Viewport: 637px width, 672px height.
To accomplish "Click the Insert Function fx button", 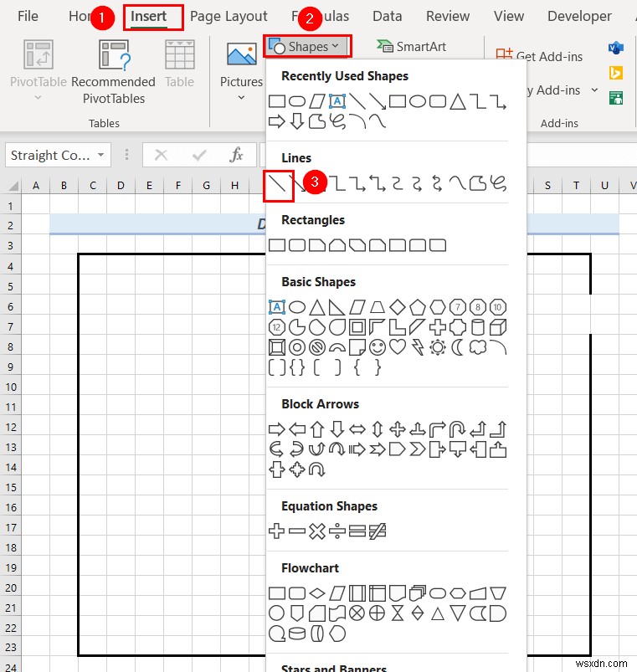I will click(236, 155).
